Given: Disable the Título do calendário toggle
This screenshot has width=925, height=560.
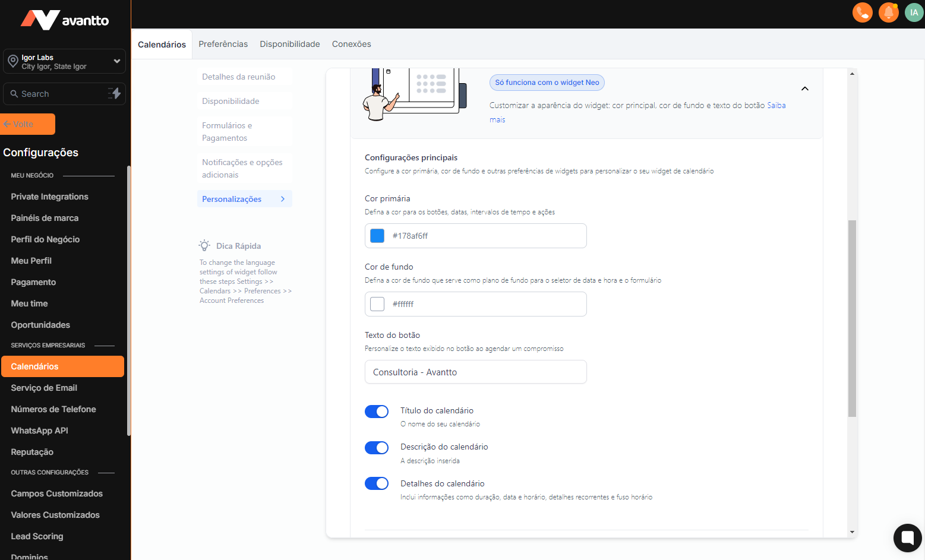Looking at the screenshot, I should tap(377, 412).
